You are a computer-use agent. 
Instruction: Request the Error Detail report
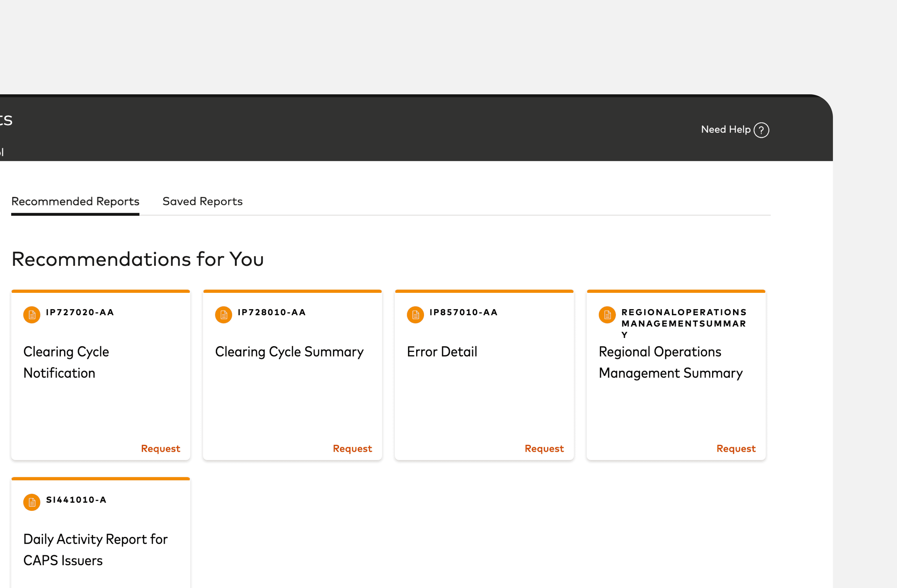point(544,449)
